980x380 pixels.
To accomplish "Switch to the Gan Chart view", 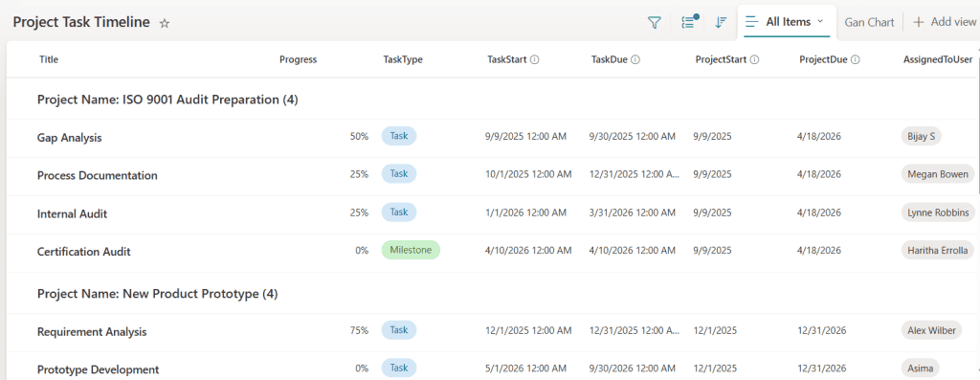I will 869,23.
